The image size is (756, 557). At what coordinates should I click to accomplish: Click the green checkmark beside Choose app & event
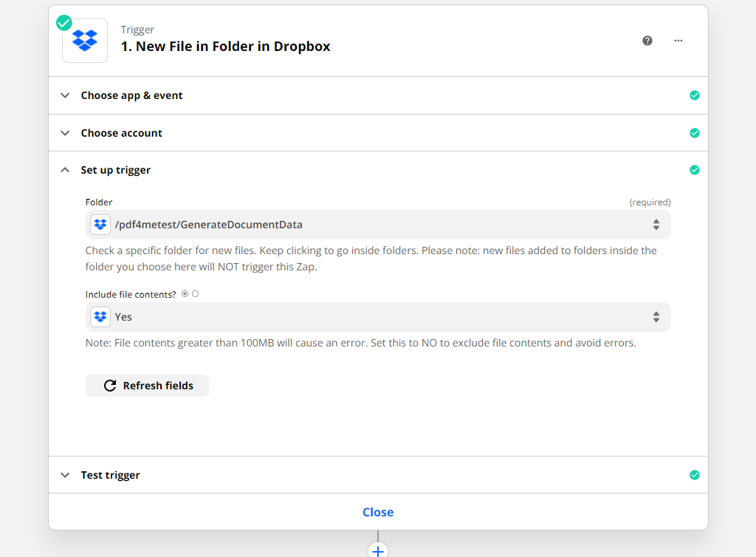tap(695, 95)
